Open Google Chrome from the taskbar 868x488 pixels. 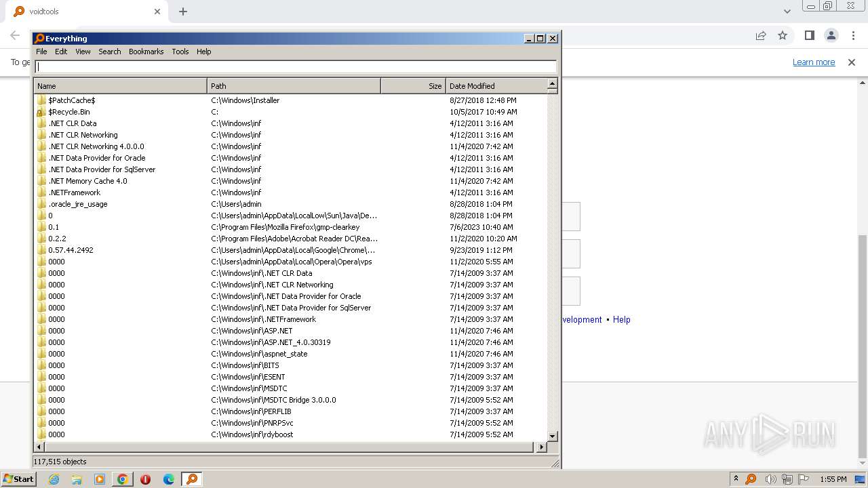[x=123, y=479]
